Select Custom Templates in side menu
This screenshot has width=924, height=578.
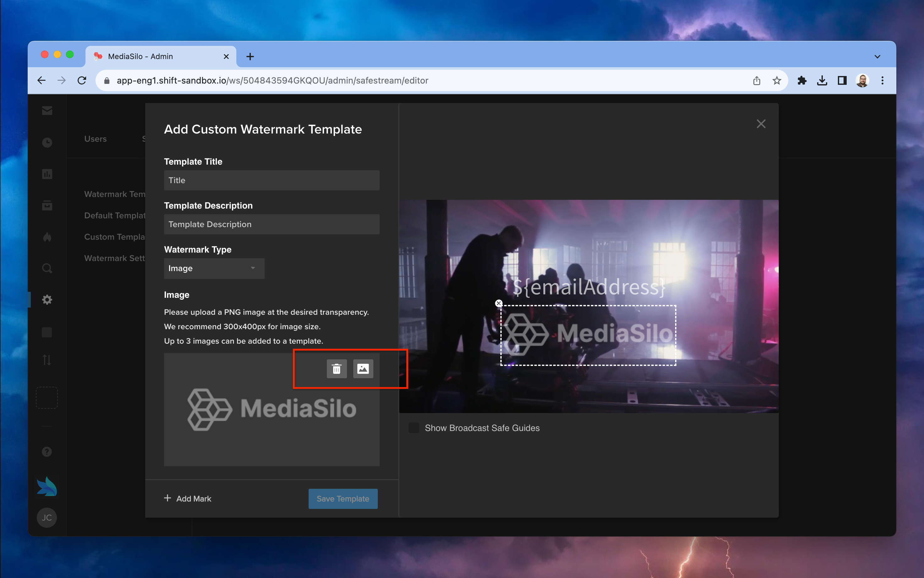click(115, 237)
